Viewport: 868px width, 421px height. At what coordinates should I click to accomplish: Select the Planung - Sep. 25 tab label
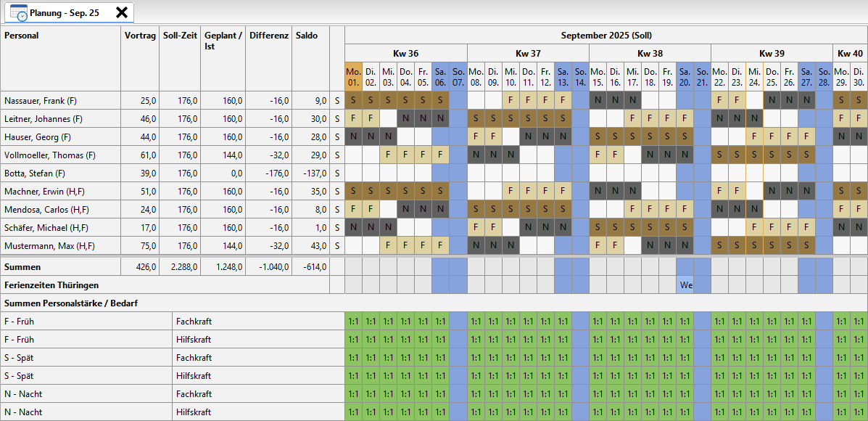coord(65,13)
